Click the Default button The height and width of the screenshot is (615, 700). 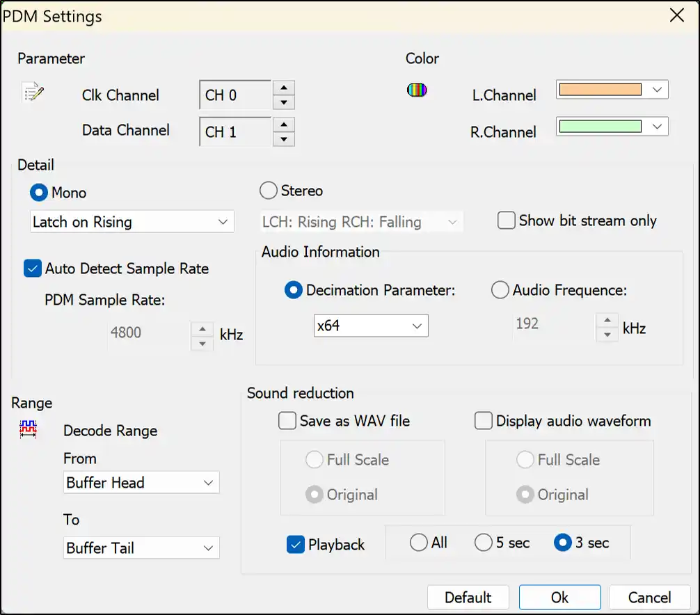click(x=468, y=598)
